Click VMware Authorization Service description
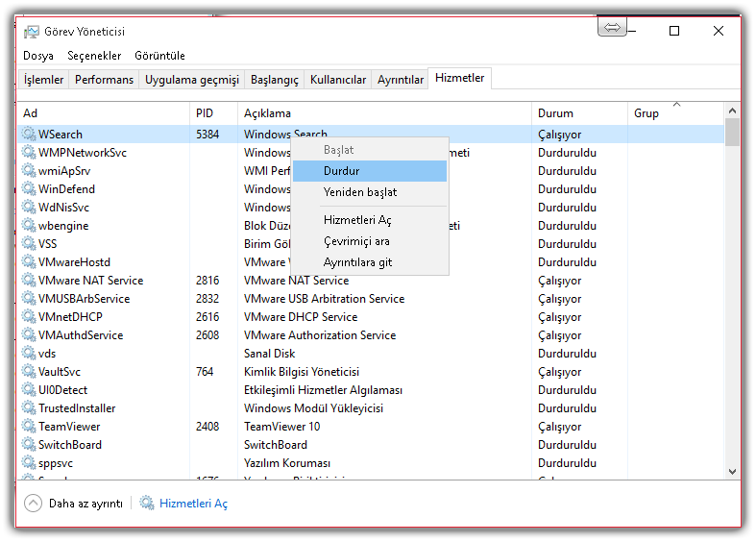Screen dimensions: 756x542 (320, 335)
